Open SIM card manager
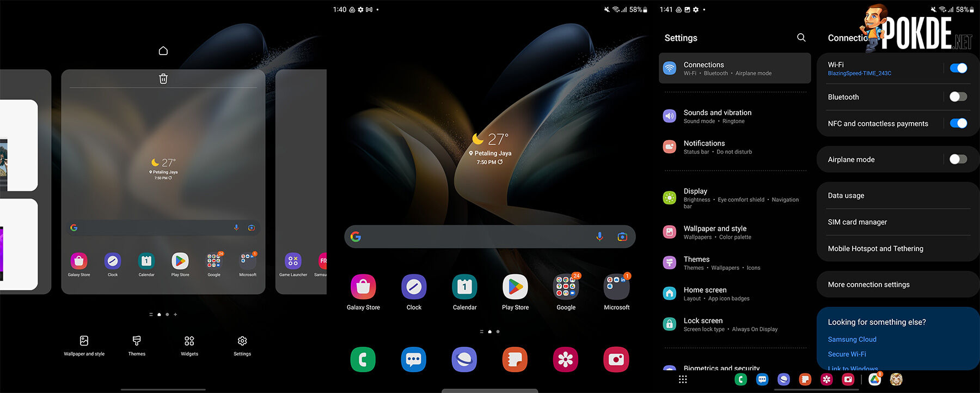This screenshot has width=980, height=393. pyautogui.click(x=898, y=222)
